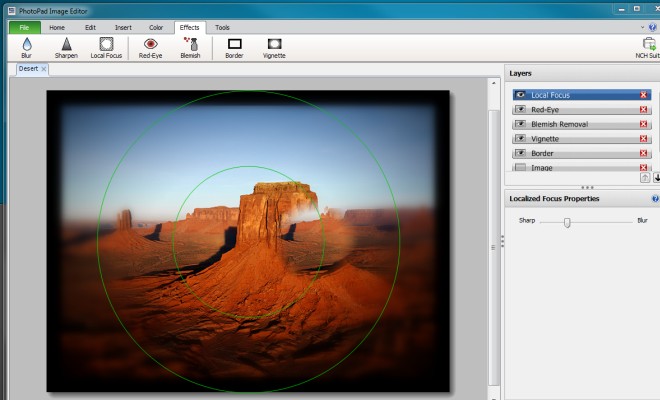660x400 pixels.
Task: Add a Border effect
Action: pyautogui.click(x=234, y=48)
